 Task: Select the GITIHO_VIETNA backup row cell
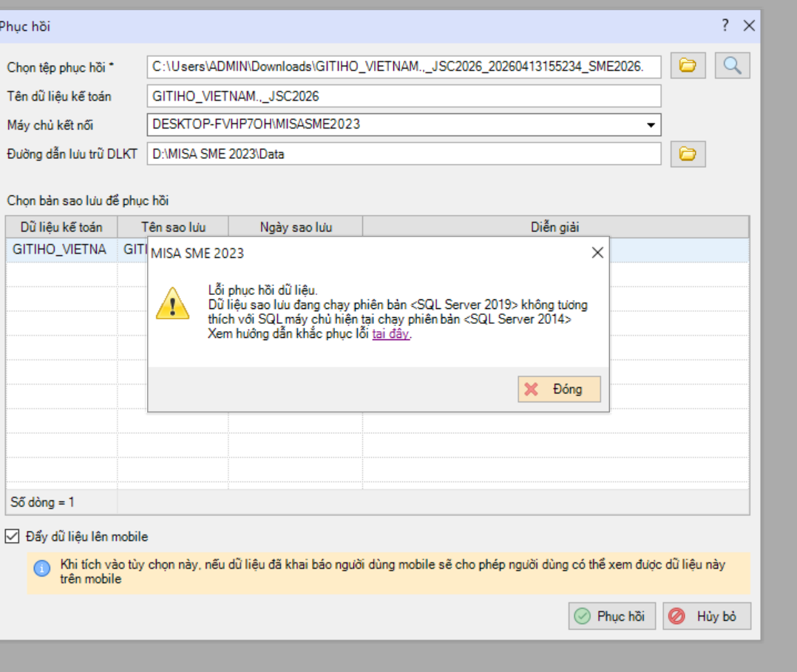[61, 250]
